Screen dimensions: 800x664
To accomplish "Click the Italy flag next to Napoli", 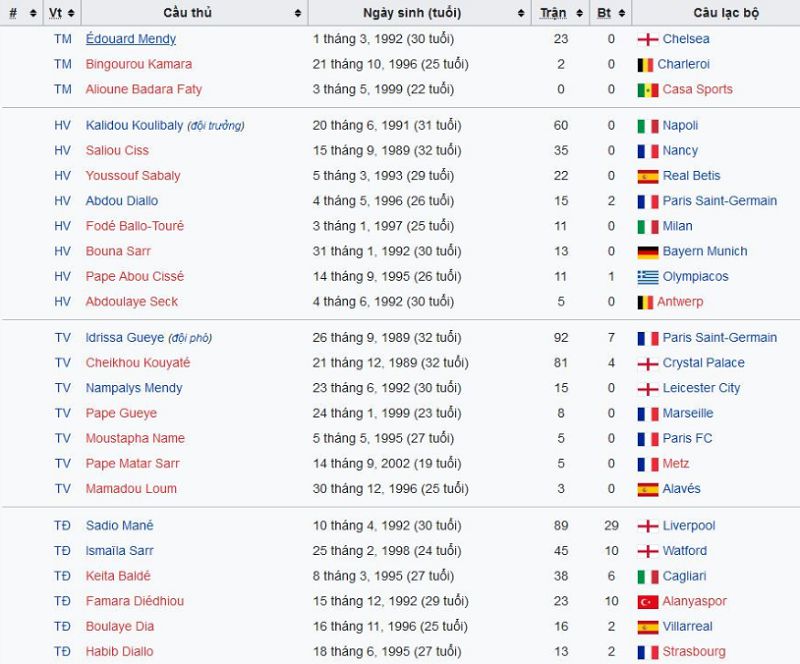I will click(647, 126).
